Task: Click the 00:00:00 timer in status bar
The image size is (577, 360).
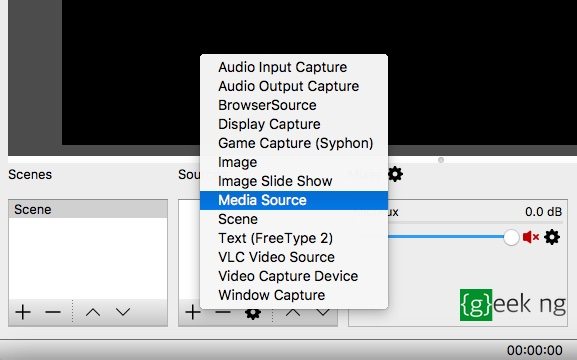Action: (x=535, y=350)
